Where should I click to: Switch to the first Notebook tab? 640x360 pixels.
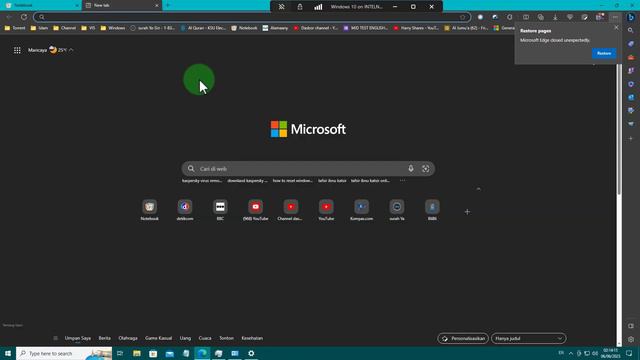(x=40, y=5)
